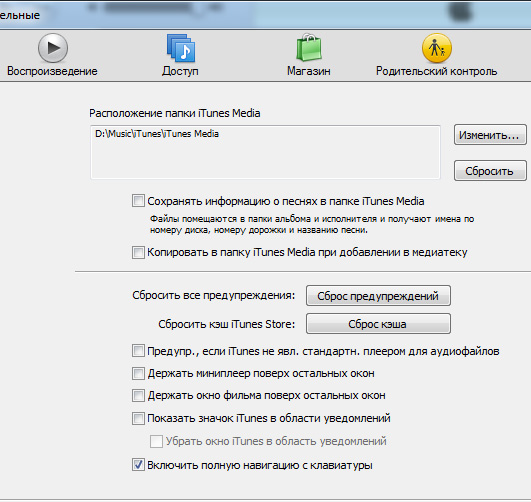Click the Родительский контроль tab label
The width and height of the screenshot is (531, 502).
[437, 71]
